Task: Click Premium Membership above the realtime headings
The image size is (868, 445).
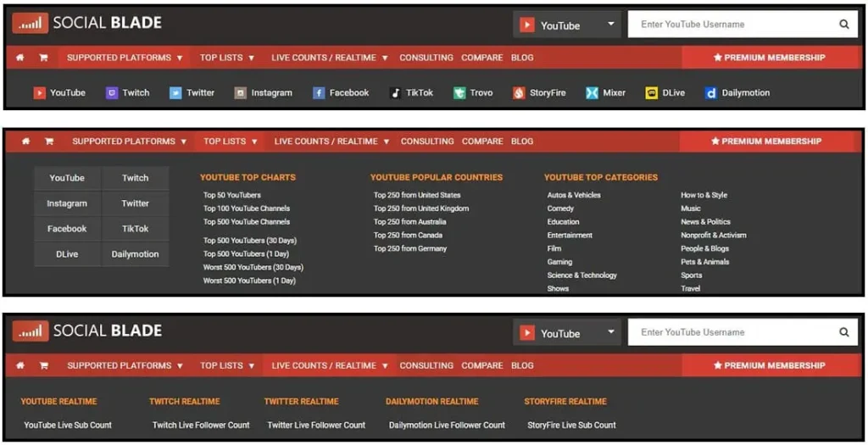Action: [x=769, y=365]
